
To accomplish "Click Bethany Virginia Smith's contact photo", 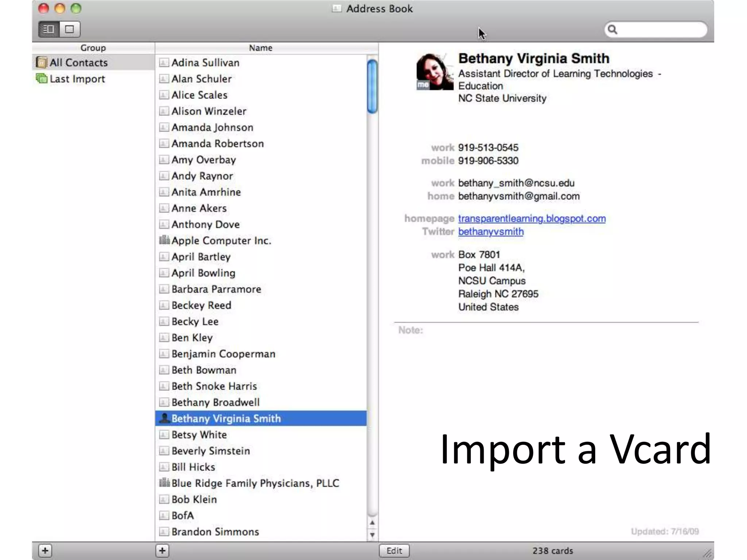I will coord(435,71).
